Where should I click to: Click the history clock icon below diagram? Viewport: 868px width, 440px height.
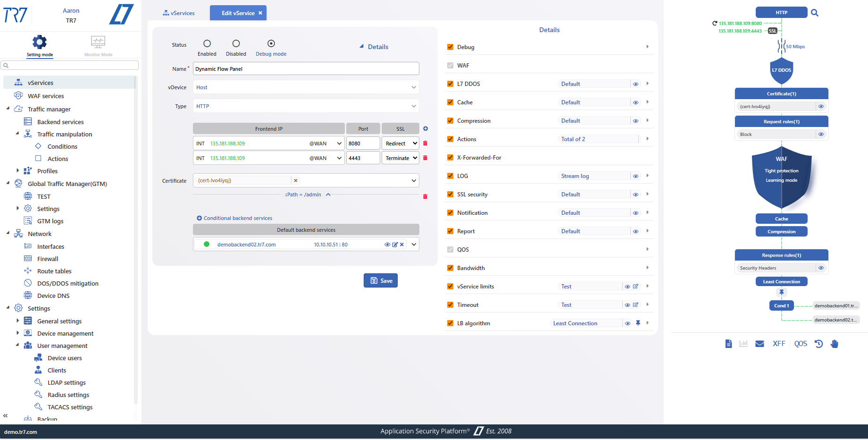[818, 344]
